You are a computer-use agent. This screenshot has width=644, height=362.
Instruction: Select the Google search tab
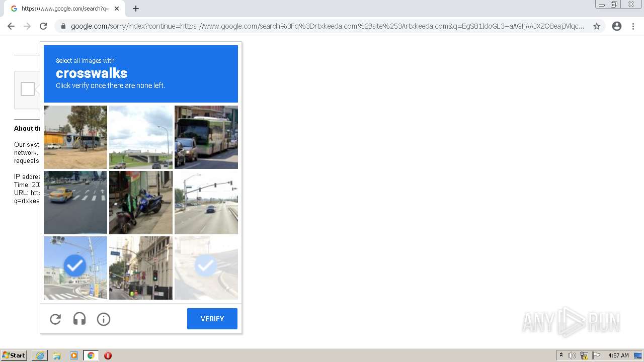tap(64, 9)
